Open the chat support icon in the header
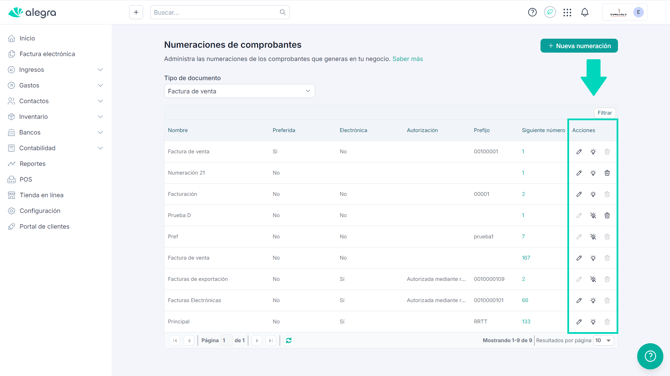Viewport: 670px width, 376px height. tap(550, 12)
